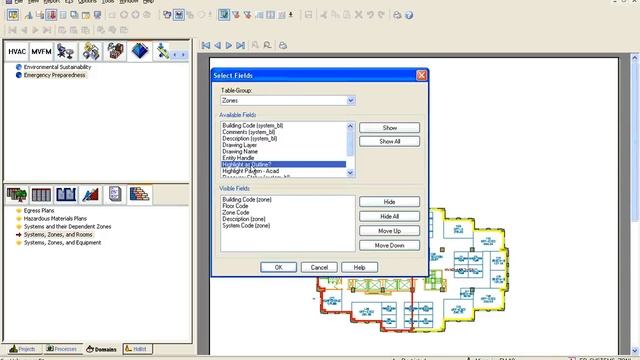Click Available Fields list scroll up arrow
Screen dimensions: 640x360
click(x=350, y=126)
